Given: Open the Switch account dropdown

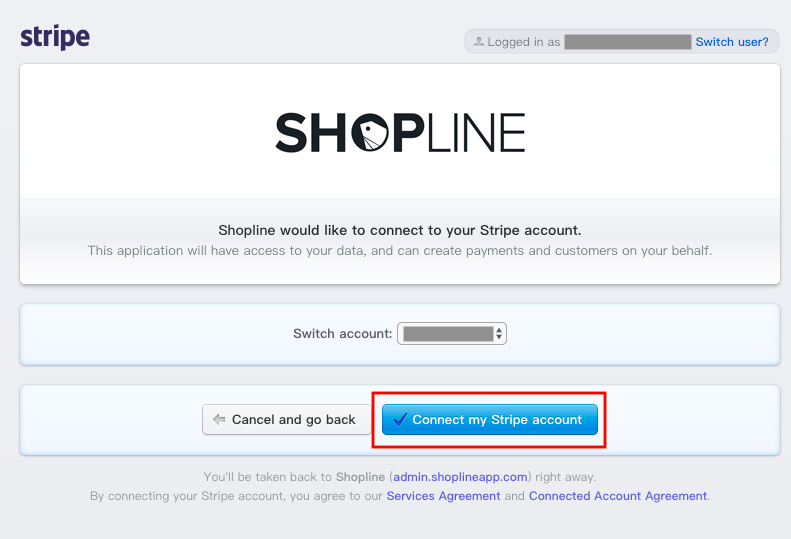Looking at the screenshot, I should (x=452, y=334).
